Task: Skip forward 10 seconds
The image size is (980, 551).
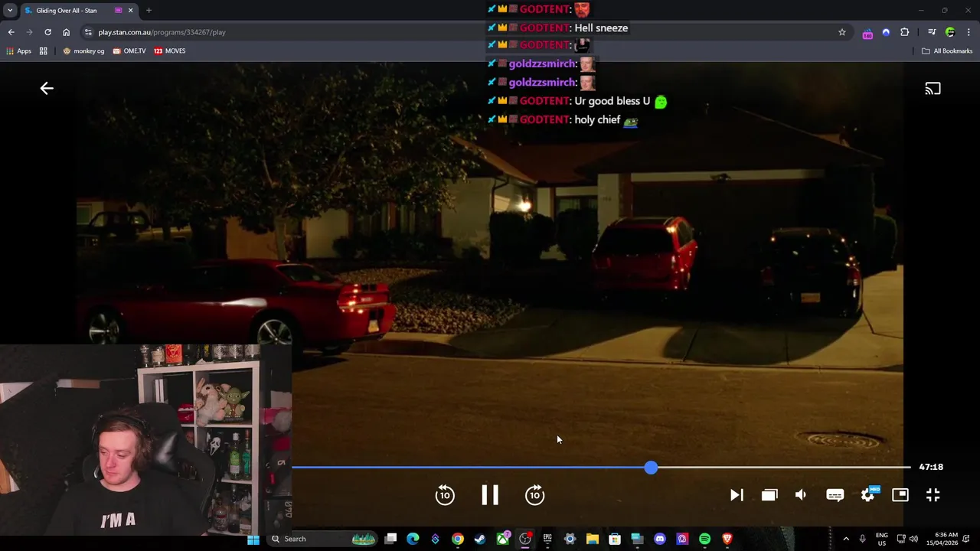Action: [535, 495]
